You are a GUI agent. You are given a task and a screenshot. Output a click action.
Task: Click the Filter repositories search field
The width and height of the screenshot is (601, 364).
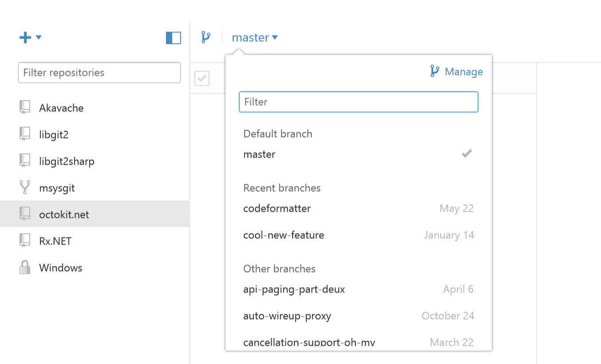99,73
